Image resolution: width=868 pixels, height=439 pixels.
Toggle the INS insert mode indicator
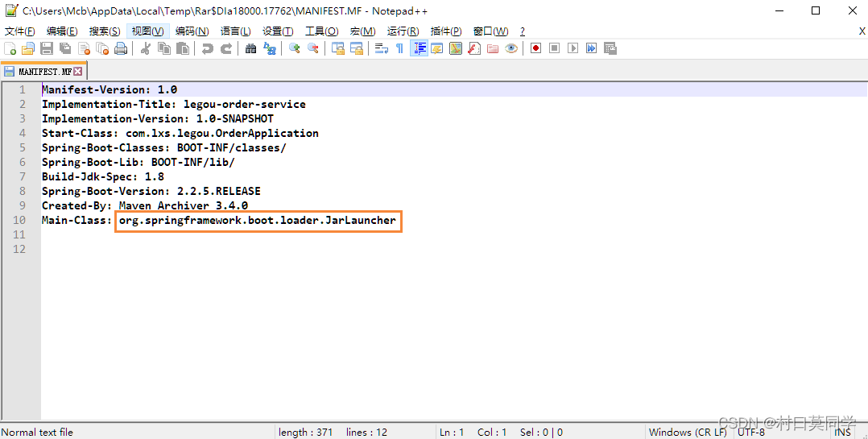(x=842, y=433)
